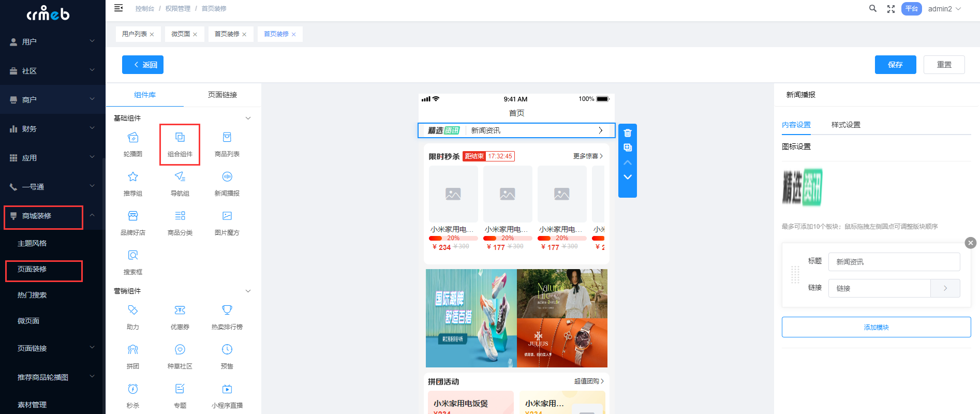Click the 保存 save button
The height and width of the screenshot is (414, 980).
coord(895,65)
